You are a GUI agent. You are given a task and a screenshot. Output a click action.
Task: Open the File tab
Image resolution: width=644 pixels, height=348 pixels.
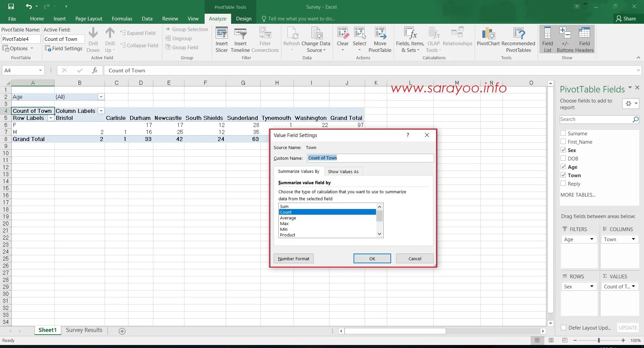pyautogui.click(x=12, y=19)
